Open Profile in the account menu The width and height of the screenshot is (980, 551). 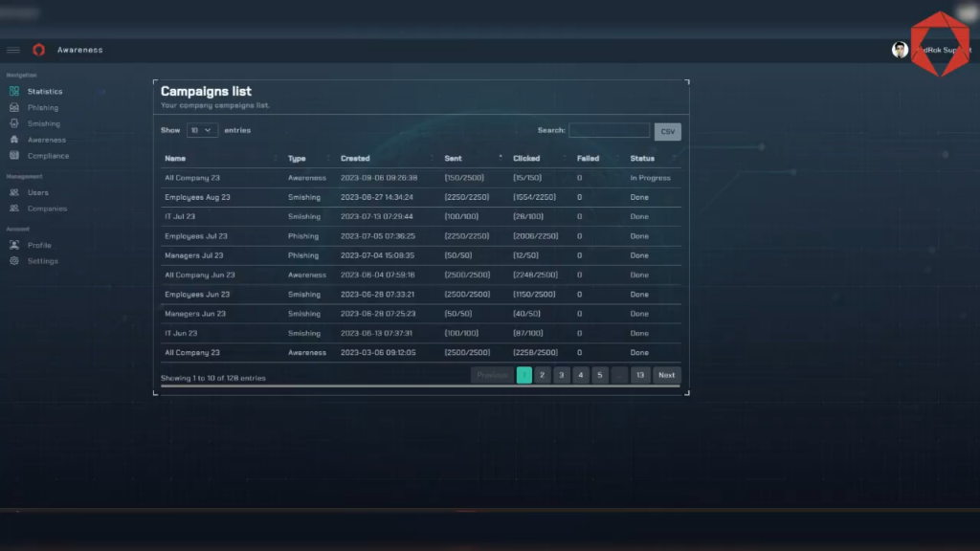tap(39, 246)
